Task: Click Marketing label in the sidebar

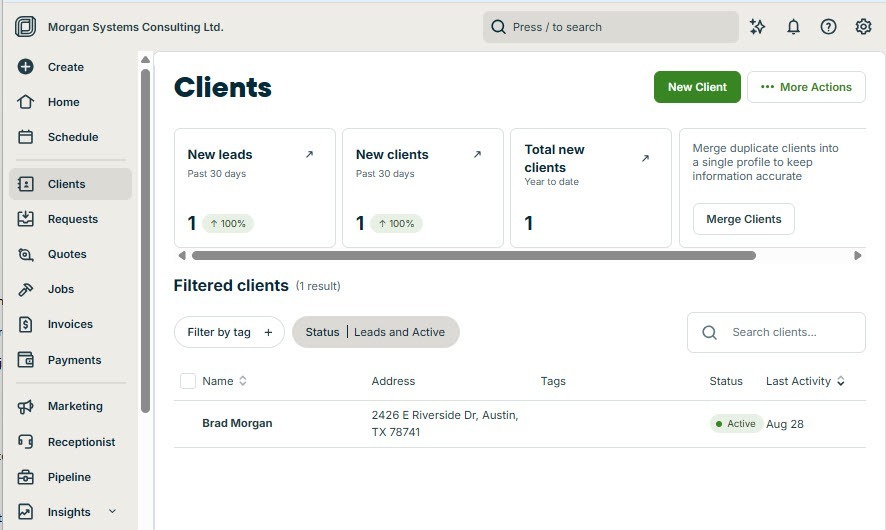Action: [x=75, y=406]
